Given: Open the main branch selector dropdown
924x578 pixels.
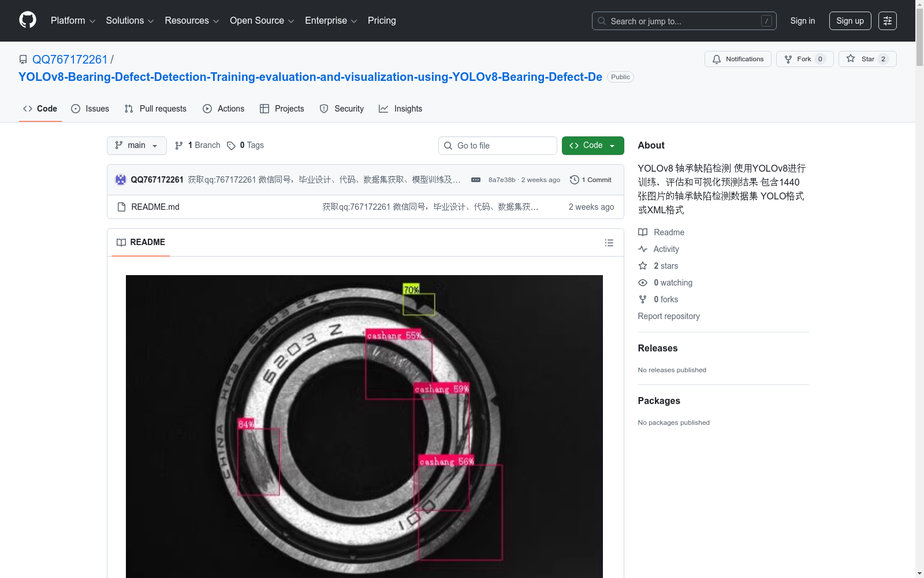Looking at the screenshot, I should [x=137, y=146].
